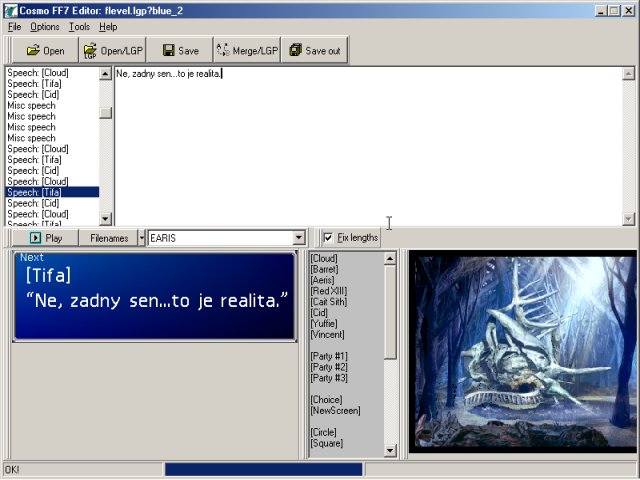Image resolution: width=640 pixels, height=480 pixels.
Task: Open the Filenames button dropdown arrow
Action: [x=142, y=238]
